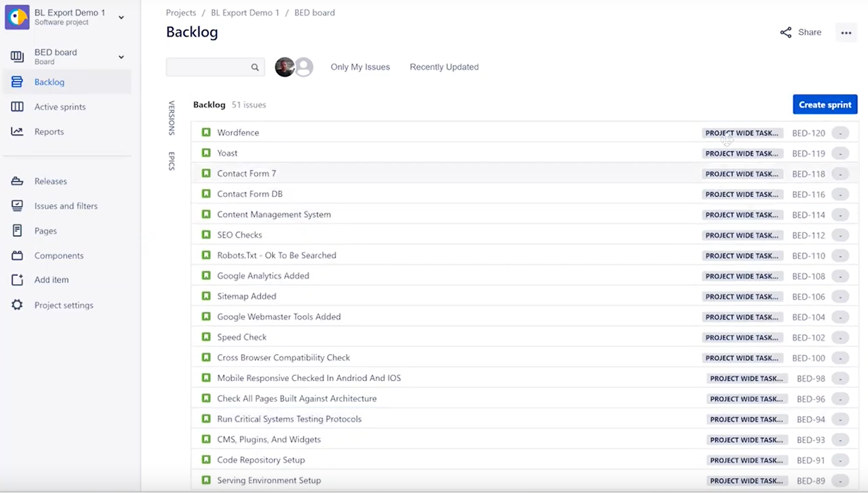The width and height of the screenshot is (868, 493).
Task: Click the Share icon
Action: (x=785, y=32)
